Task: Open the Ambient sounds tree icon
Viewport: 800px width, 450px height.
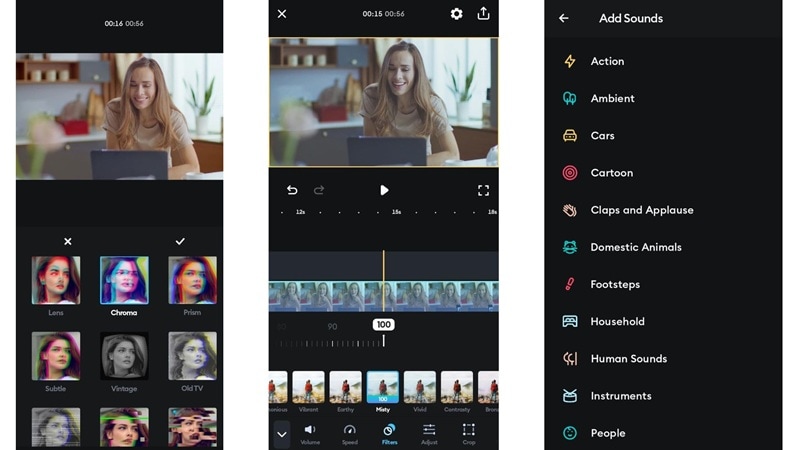Action: [x=570, y=98]
